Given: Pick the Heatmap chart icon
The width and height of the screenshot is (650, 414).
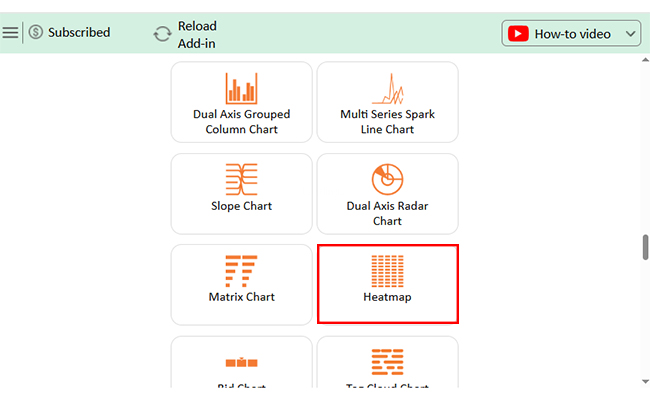Looking at the screenshot, I should [387, 270].
